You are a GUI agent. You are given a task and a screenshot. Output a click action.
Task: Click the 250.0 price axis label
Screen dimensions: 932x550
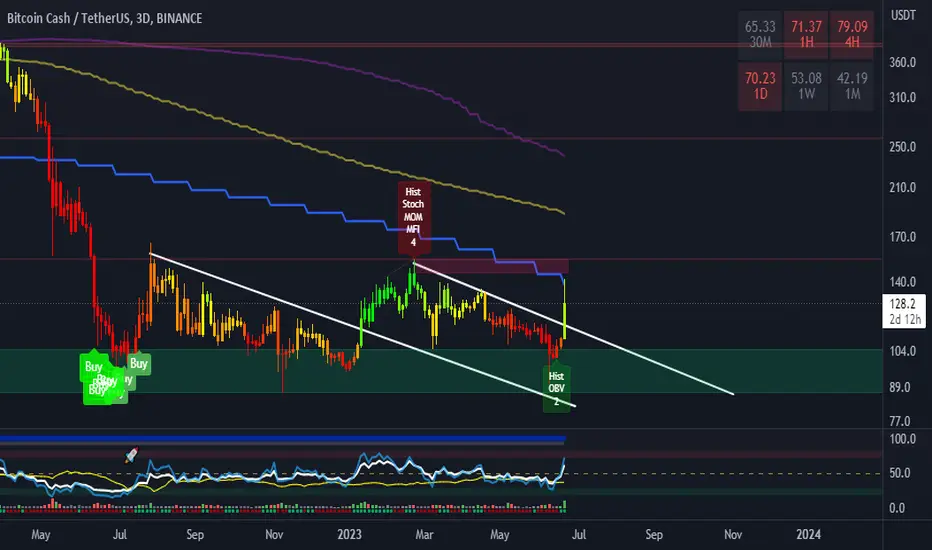902,147
